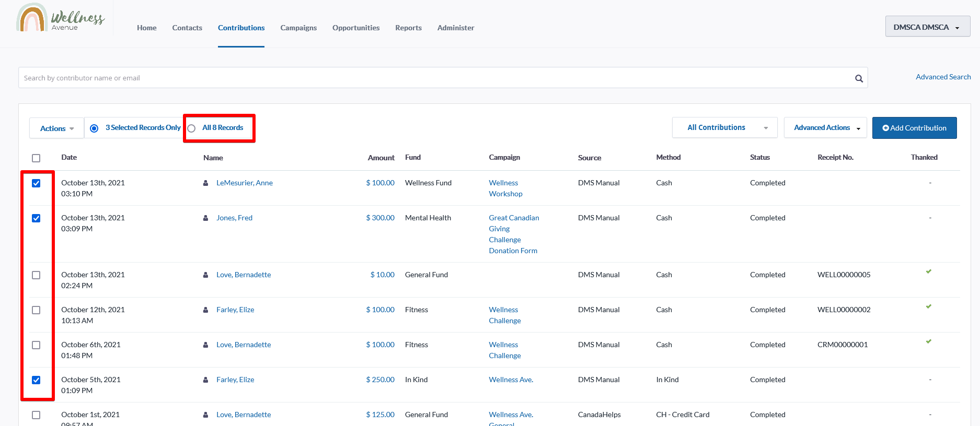Click the Add Contribution button
Viewport: 980px width, 426px height.
coord(915,128)
